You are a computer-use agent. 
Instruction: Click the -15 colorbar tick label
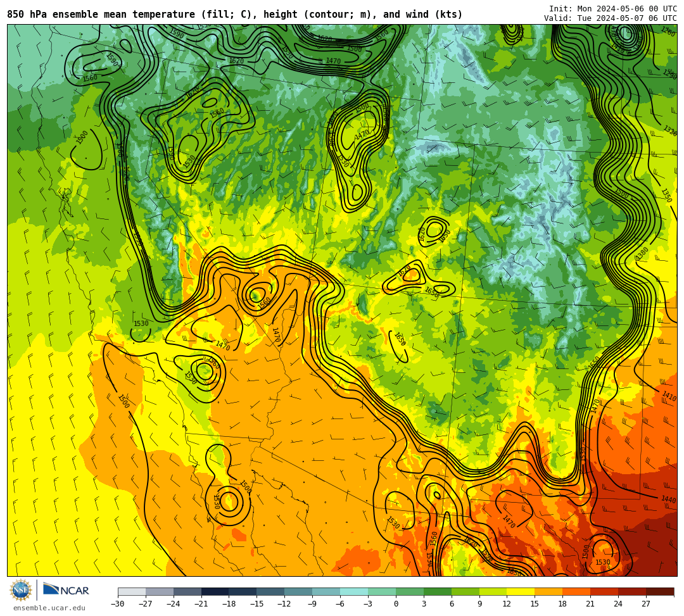coord(256,604)
